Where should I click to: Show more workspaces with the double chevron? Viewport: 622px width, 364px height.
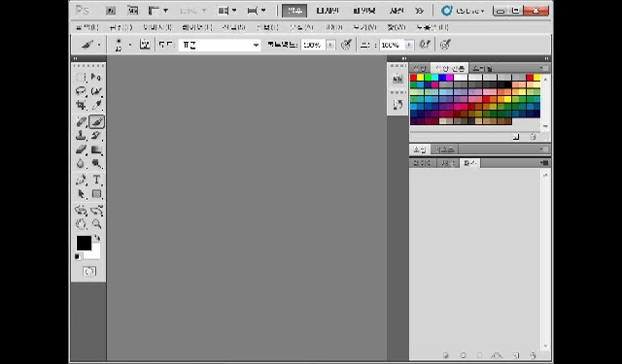tap(419, 11)
